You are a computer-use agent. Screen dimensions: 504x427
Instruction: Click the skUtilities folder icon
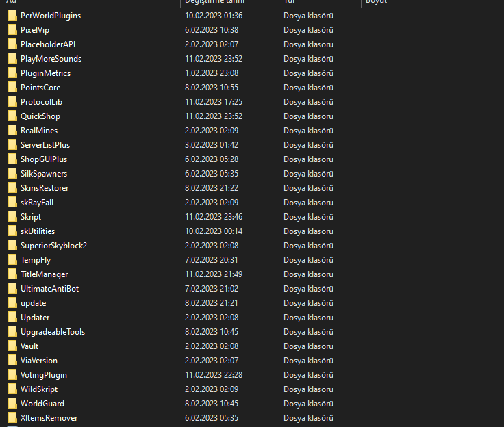click(12, 231)
